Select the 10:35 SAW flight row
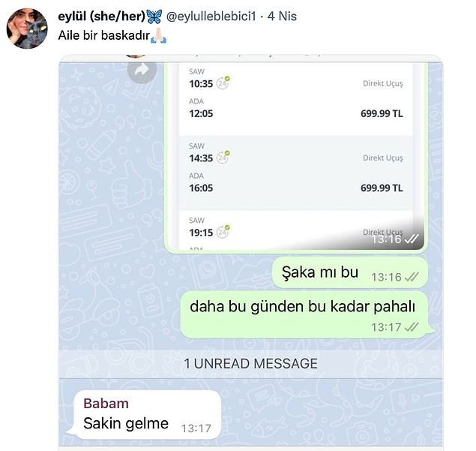 click(296, 99)
